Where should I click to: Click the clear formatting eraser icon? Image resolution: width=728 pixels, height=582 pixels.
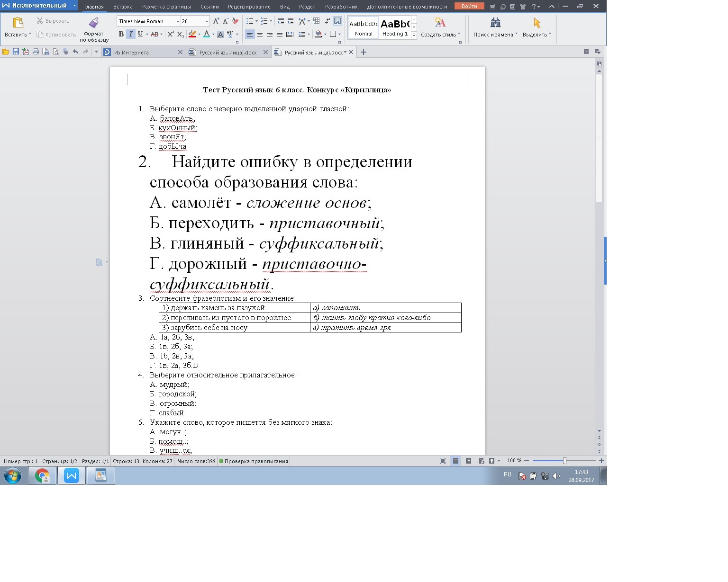[x=235, y=21]
